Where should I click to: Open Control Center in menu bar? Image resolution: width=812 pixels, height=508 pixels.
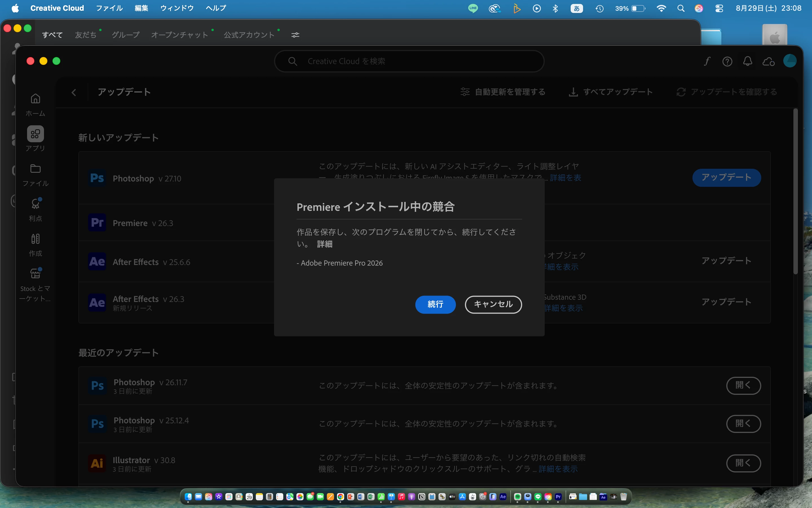719,8
